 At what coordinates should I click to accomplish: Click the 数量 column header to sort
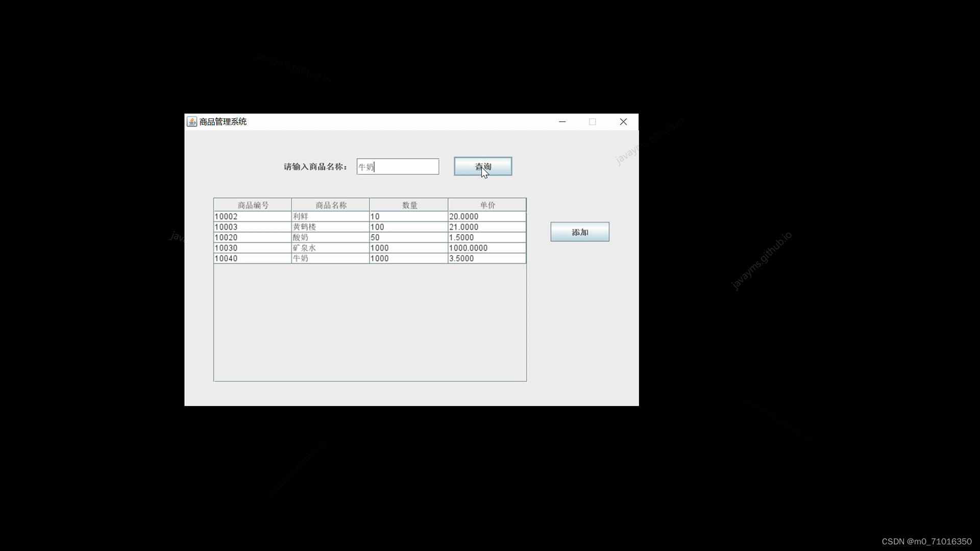[x=408, y=205]
